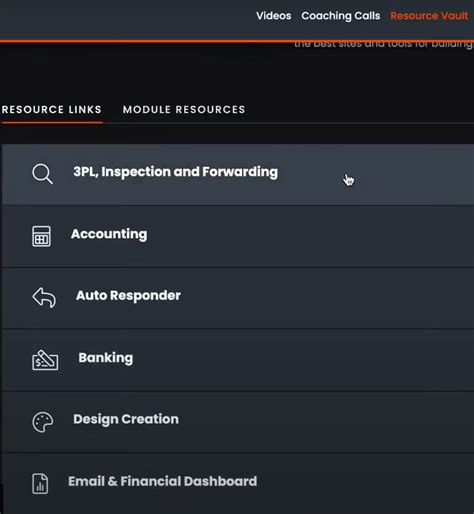
Task: Switch to the Module Resources tab
Action: coord(184,110)
